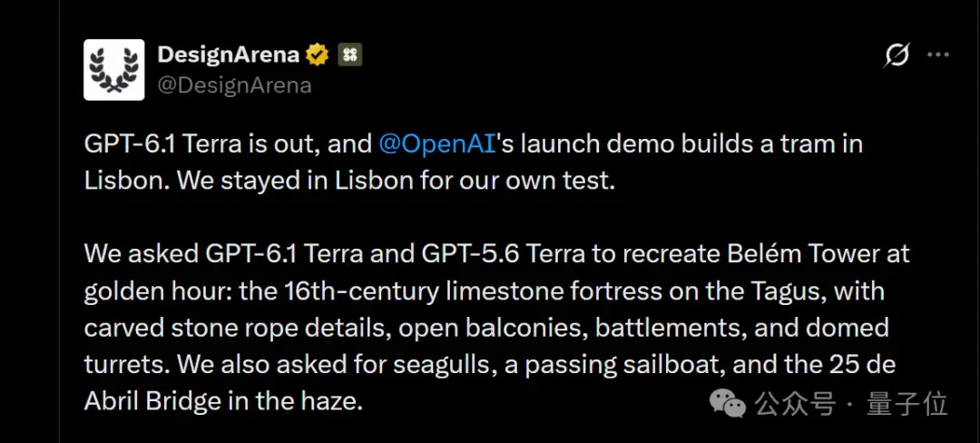Click the phrase "Abril Bridge in the haze"
Image resolution: width=980 pixels, height=443 pixels.
point(223,402)
